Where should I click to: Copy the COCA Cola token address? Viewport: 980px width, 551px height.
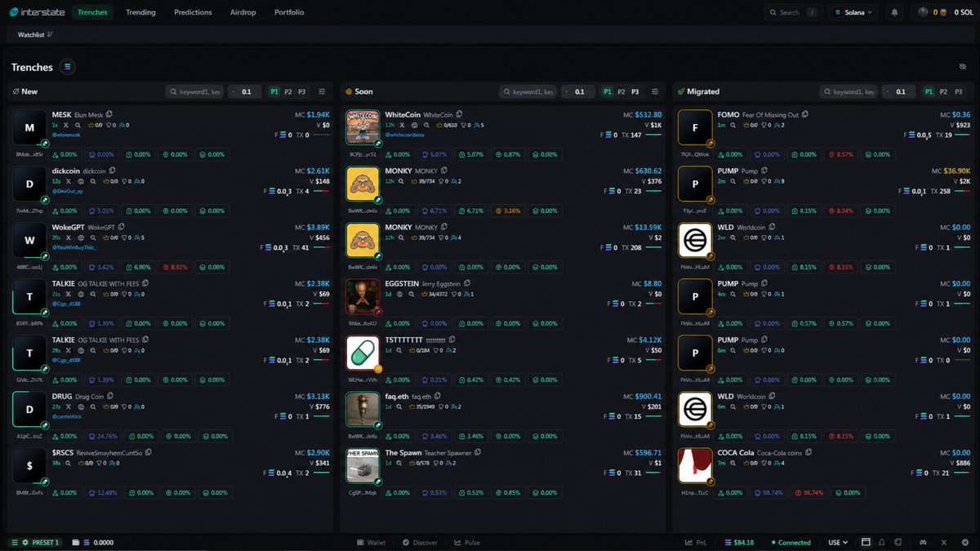[810, 452]
